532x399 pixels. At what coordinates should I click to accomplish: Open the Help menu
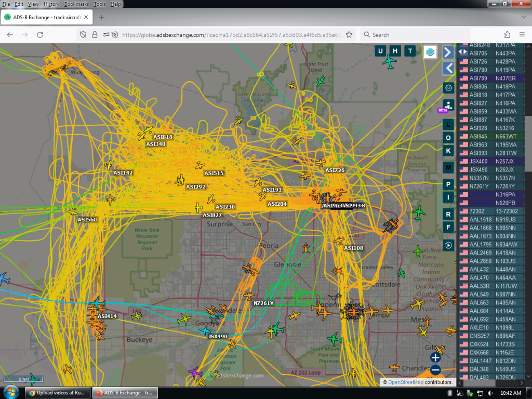115,4
